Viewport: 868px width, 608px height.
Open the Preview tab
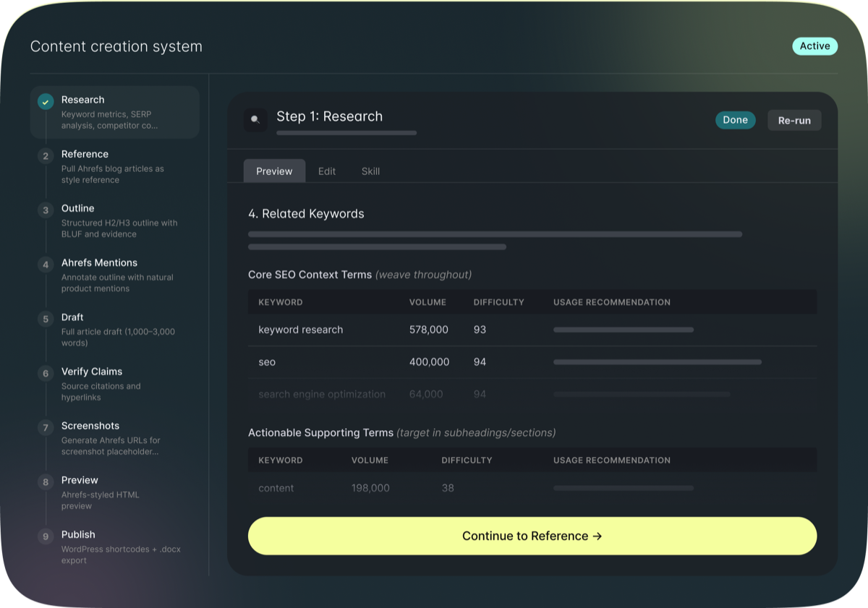[x=274, y=171]
